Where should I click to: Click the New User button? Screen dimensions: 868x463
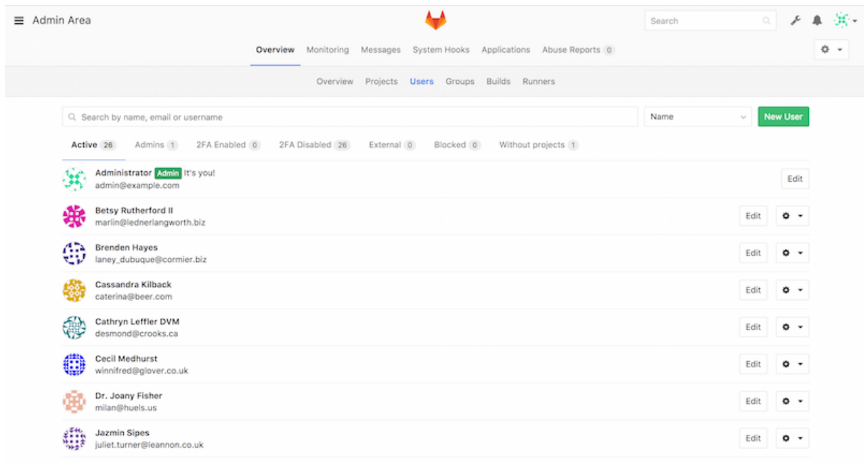[x=783, y=117]
